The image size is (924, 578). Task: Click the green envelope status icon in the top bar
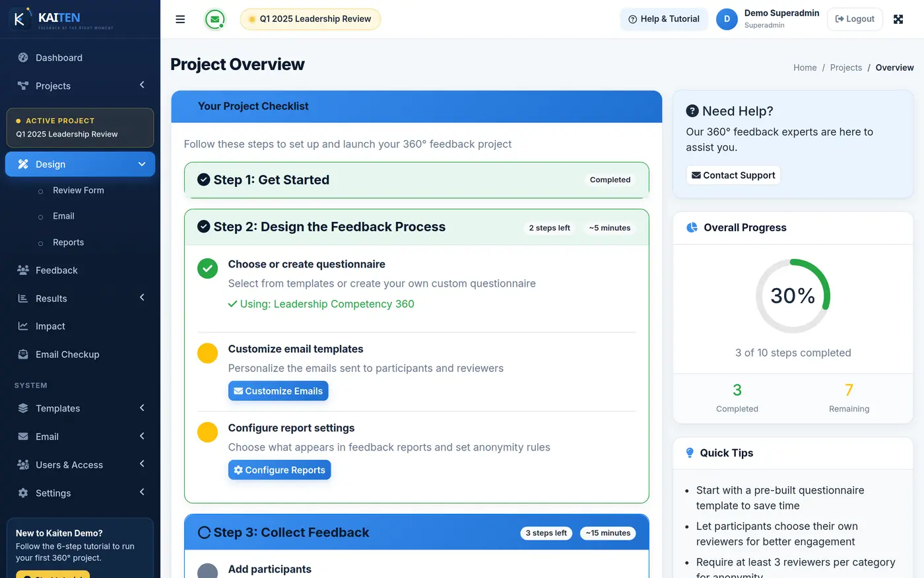(x=214, y=19)
